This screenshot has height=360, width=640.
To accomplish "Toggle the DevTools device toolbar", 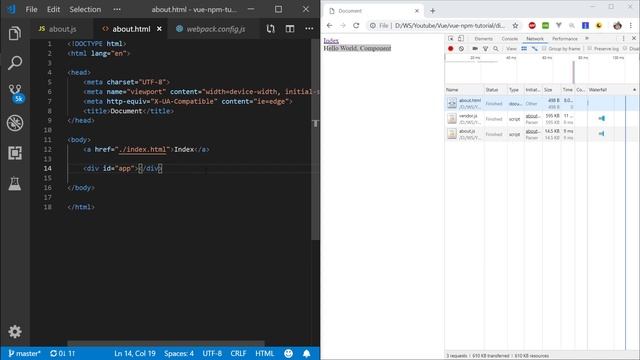I will tap(461, 38).
